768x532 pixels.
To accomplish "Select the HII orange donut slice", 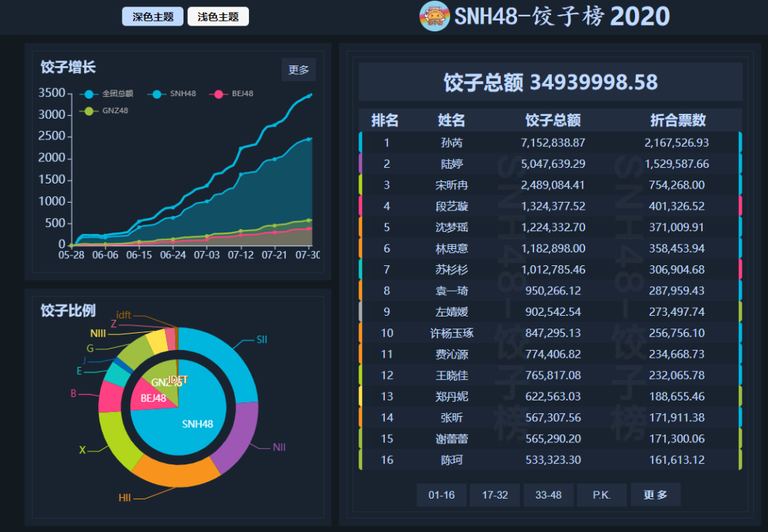I will coord(176,472).
